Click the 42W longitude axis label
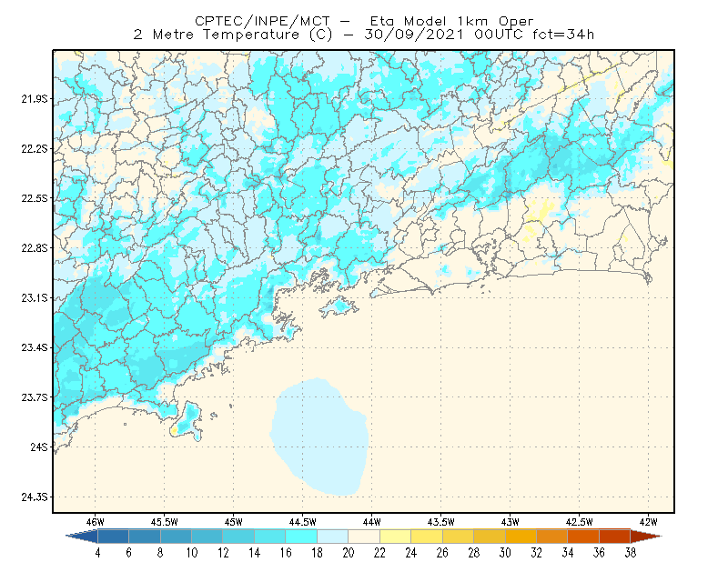The width and height of the screenshot is (728, 562). (x=649, y=522)
